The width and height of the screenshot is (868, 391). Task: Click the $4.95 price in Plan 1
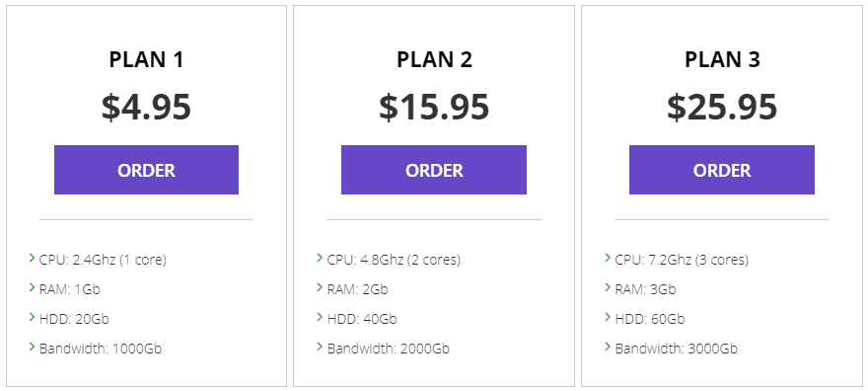coord(146,107)
